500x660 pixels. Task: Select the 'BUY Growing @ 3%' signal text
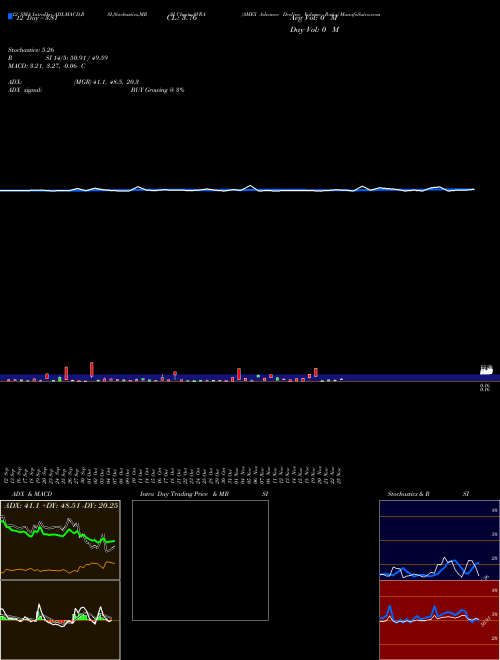pos(157,90)
